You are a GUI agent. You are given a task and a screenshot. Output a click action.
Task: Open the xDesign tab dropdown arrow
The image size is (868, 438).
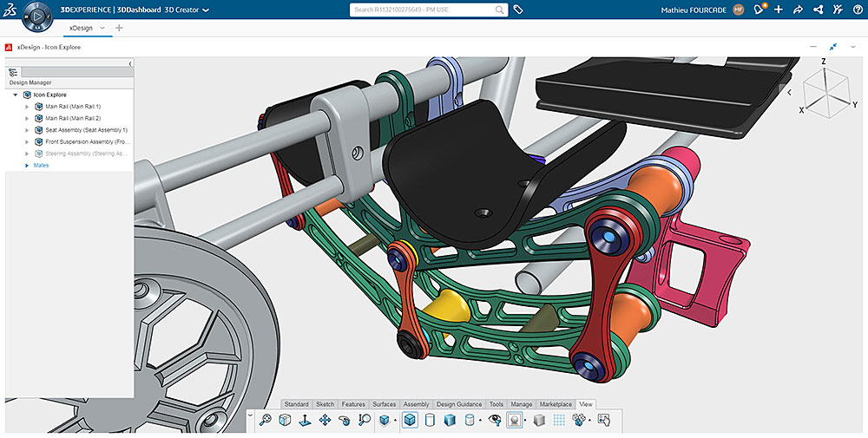[x=102, y=28]
